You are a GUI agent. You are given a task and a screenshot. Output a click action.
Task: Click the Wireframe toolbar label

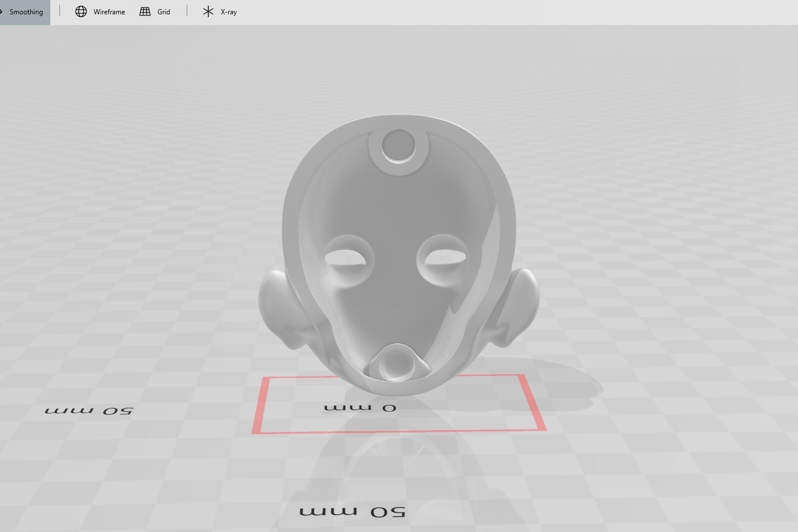[x=109, y=12]
